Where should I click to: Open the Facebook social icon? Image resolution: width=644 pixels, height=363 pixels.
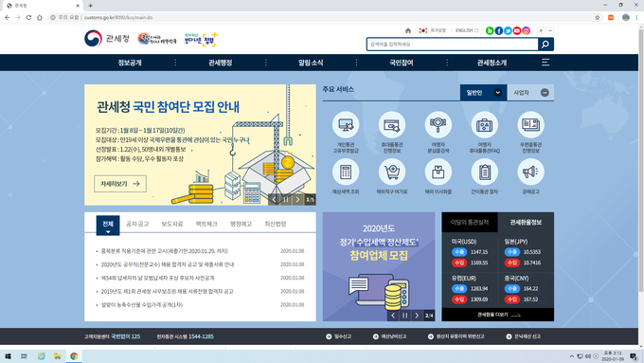[x=498, y=30]
